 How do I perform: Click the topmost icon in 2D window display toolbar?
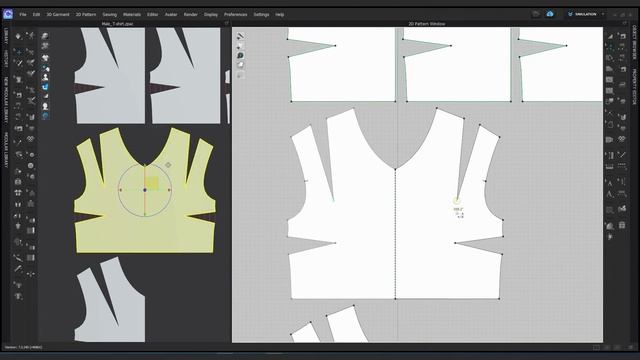(x=240, y=36)
